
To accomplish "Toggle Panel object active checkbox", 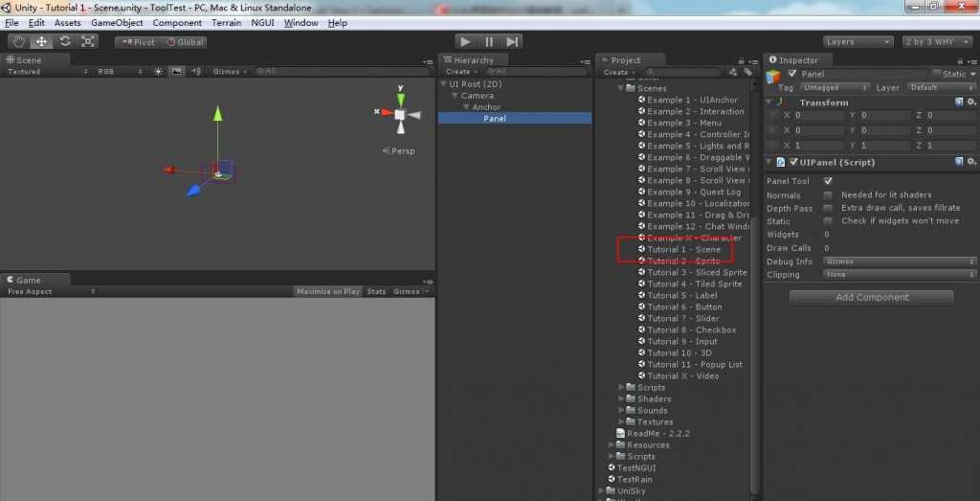I will point(792,74).
